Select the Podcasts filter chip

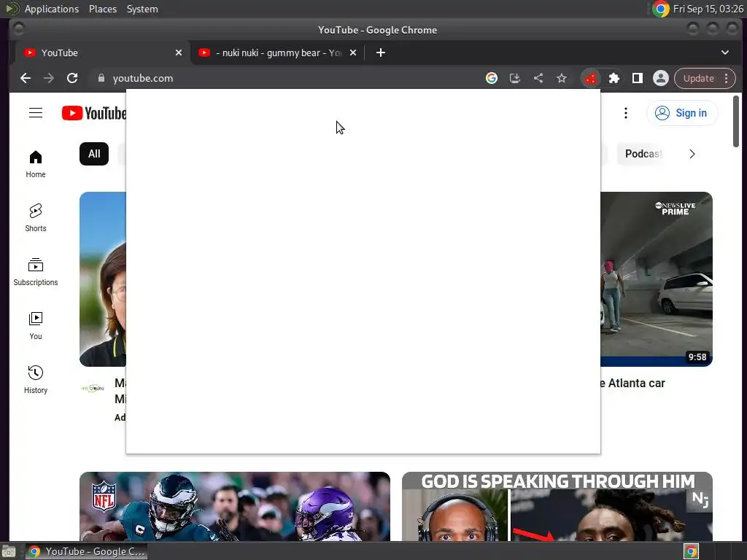pos(642,154)
